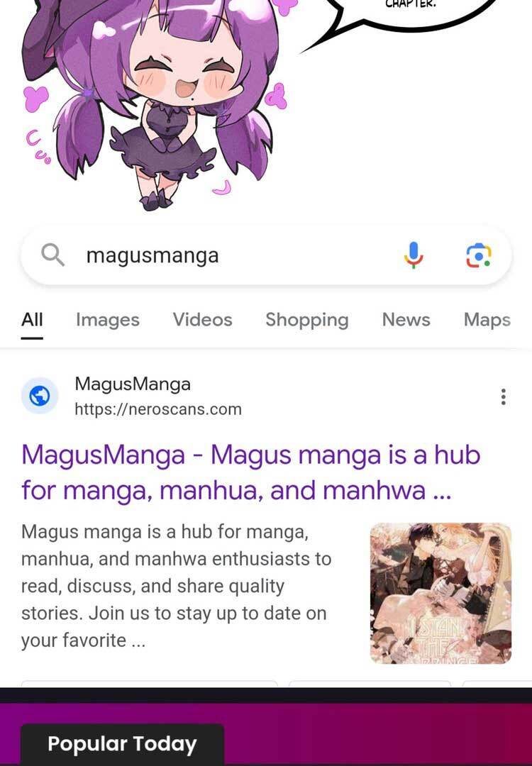Click the Popular Today heading

[x=122, y=744]
